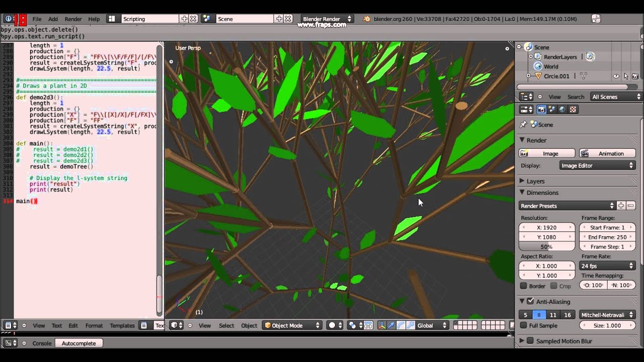Click the Console menu button

[42, 343]
